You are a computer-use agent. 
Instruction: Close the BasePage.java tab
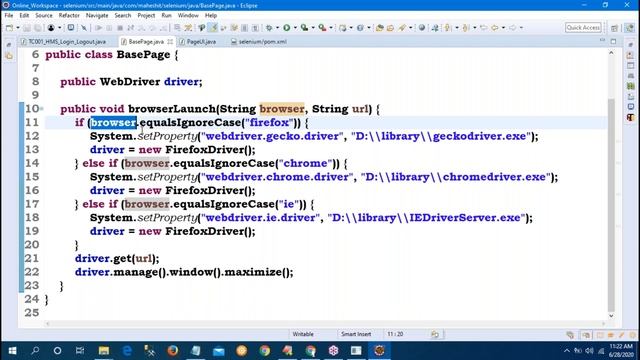point(170,42)
